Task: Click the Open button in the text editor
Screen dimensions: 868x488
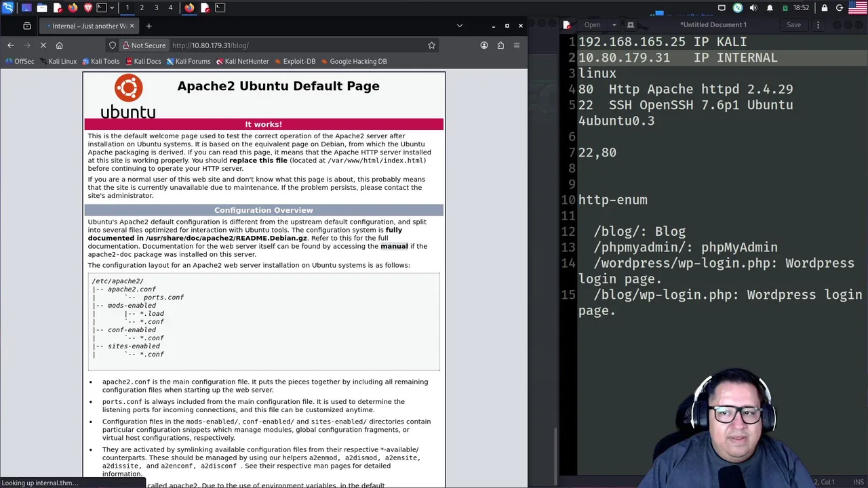Action: [x=592, y=25]
